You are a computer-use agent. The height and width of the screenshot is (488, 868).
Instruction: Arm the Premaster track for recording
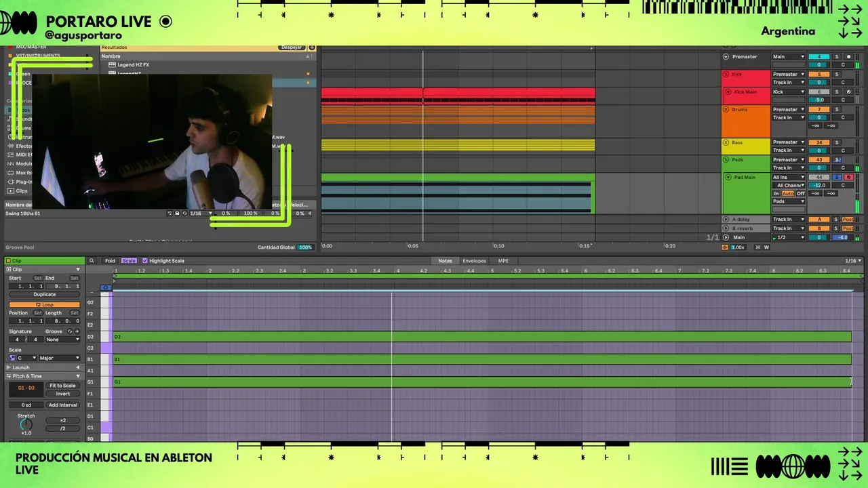click(848, 57)
